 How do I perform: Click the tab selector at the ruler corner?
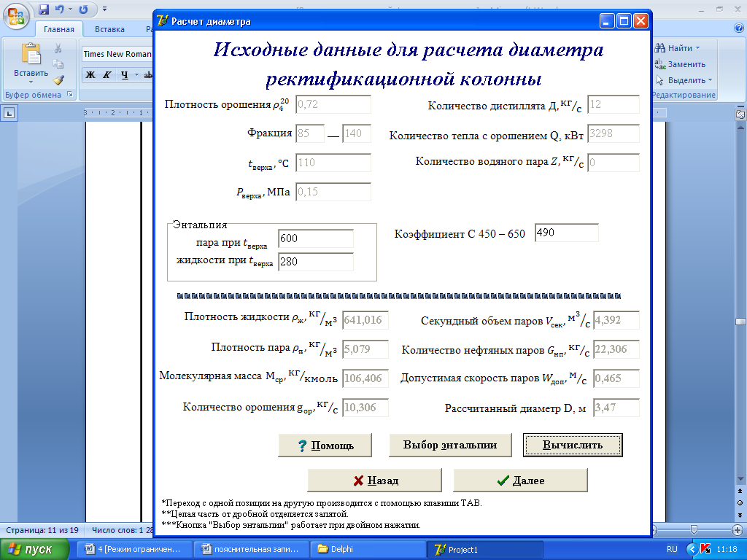9,113
